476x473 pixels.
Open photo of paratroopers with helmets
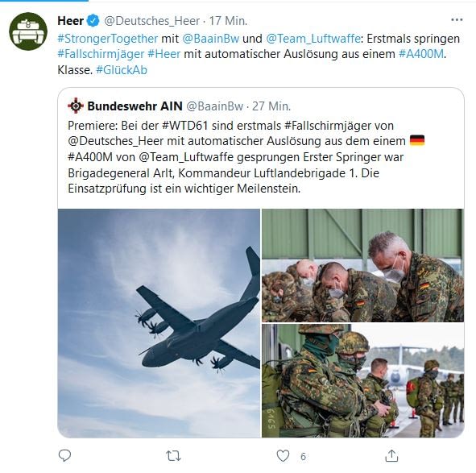(x=362, y=380)
